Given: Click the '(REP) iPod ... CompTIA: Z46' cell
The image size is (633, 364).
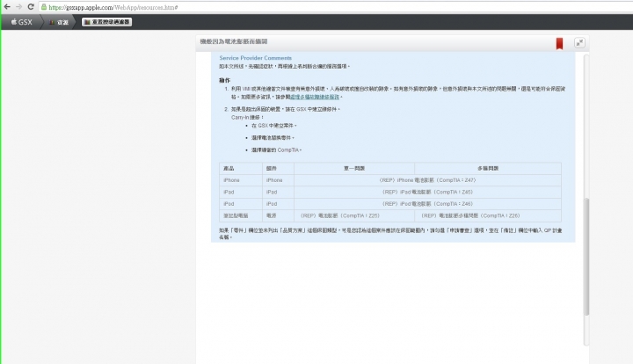Looking at the screenshot, I should pyautogui.click(x=427, y=203).
